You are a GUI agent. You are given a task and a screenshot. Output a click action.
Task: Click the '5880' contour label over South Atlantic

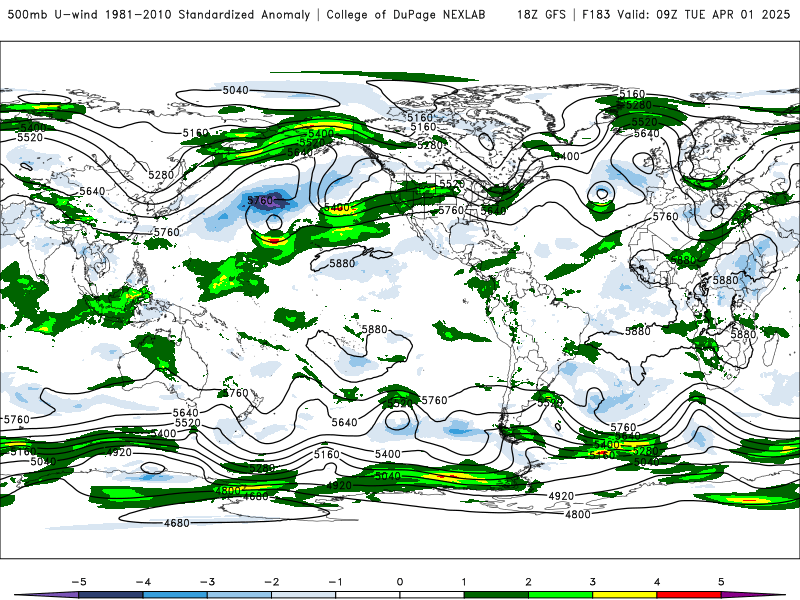point(638,331)
